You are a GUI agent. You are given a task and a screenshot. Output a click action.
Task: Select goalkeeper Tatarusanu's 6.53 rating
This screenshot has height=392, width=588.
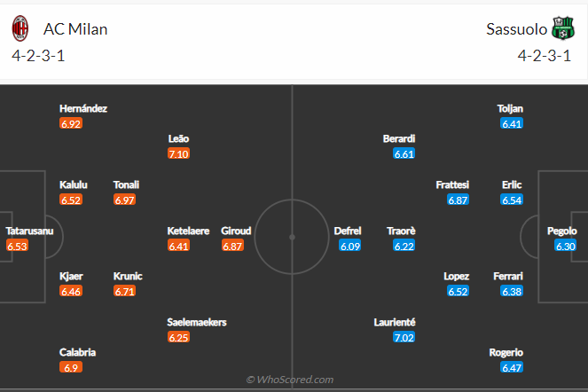[x=18, y=246]
